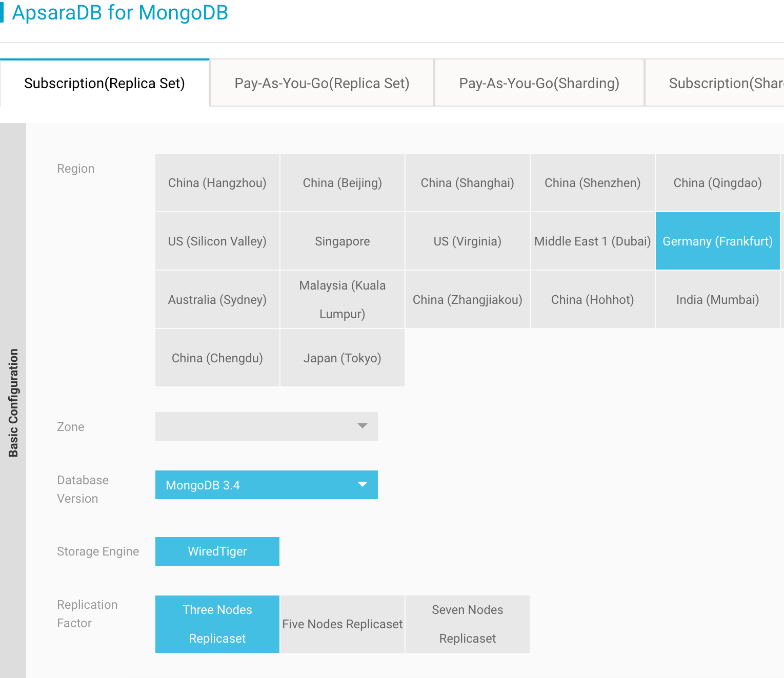Select China (Shenzhen) region
Image resolution: width=784 pixels, height=678 pixels.
(x=593, y=183)
